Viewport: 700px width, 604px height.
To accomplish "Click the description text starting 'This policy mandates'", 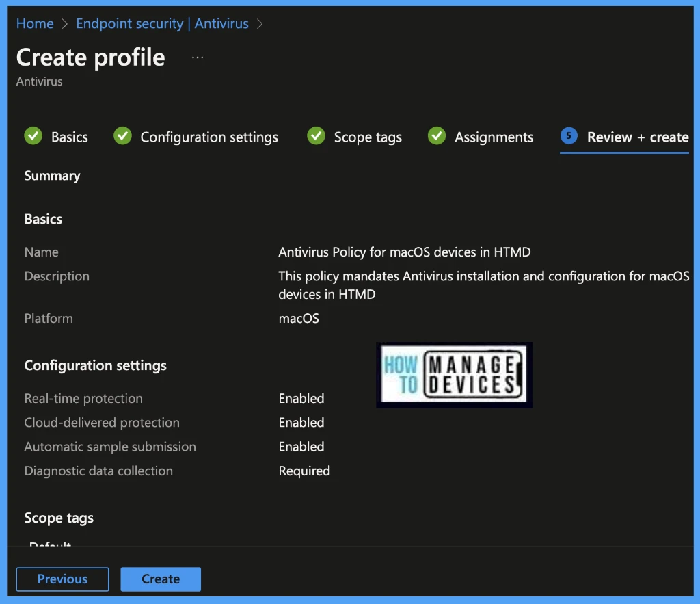I will point(484,285).
